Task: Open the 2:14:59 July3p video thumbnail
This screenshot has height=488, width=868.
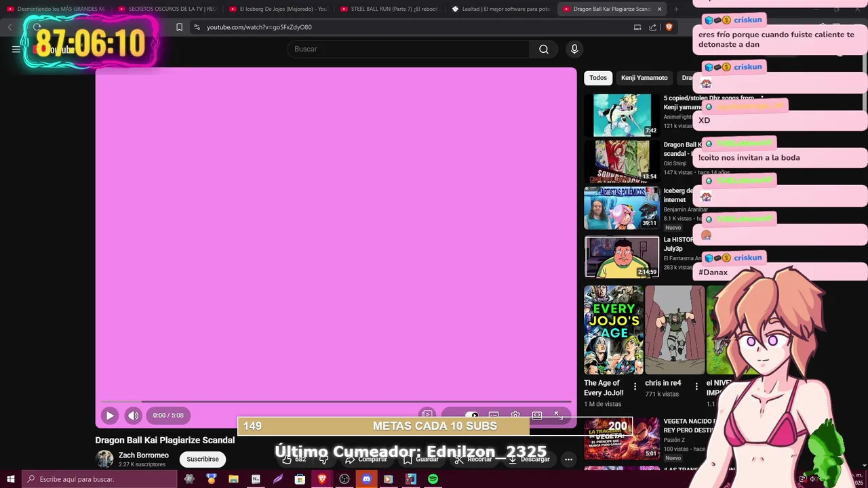Action: click(x=622, y=257)
